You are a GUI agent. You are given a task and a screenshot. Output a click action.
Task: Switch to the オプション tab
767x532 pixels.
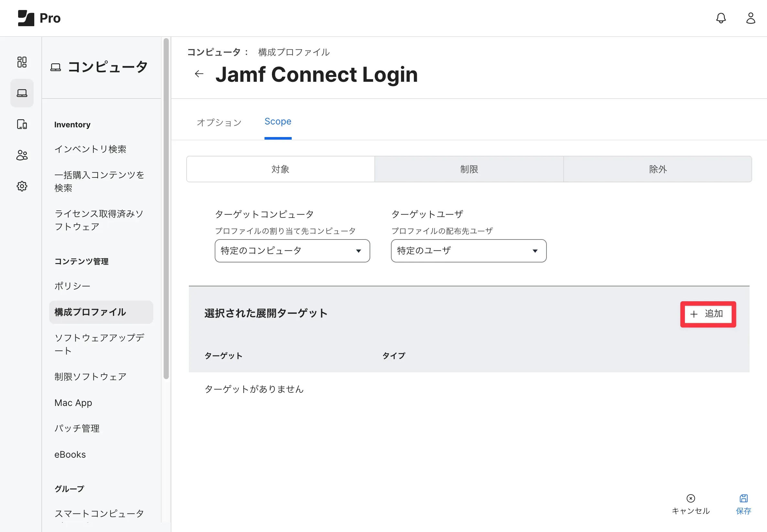coord(219,122)
